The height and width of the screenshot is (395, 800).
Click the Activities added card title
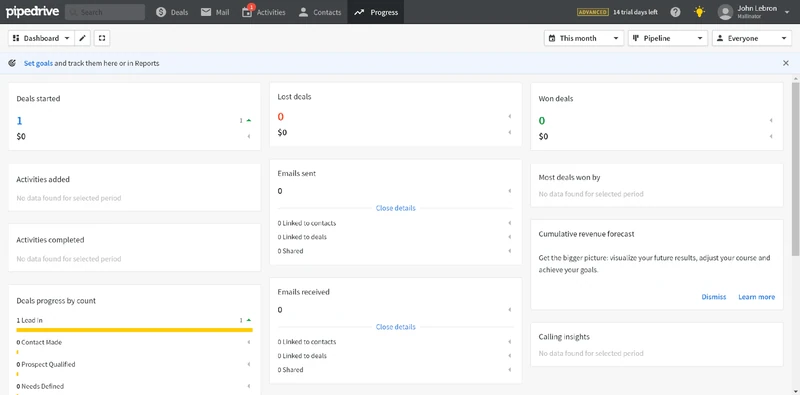click(x=43, y=180)
